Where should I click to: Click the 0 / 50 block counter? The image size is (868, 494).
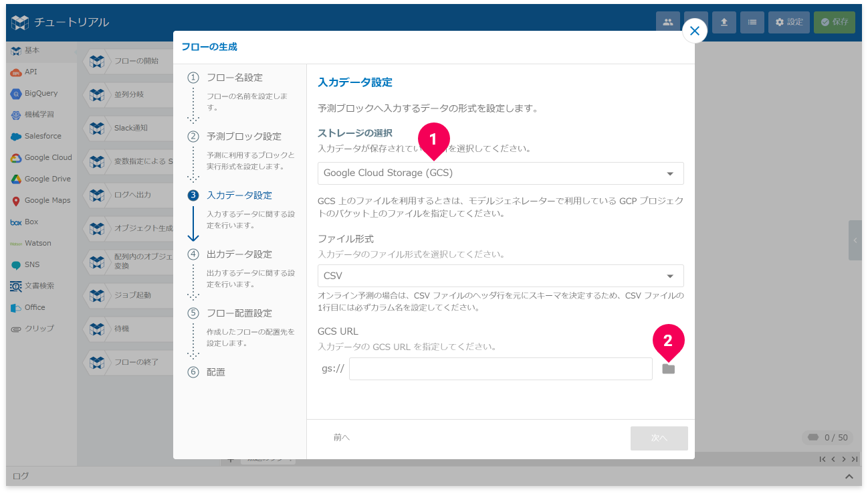click(x=828, y=437)
